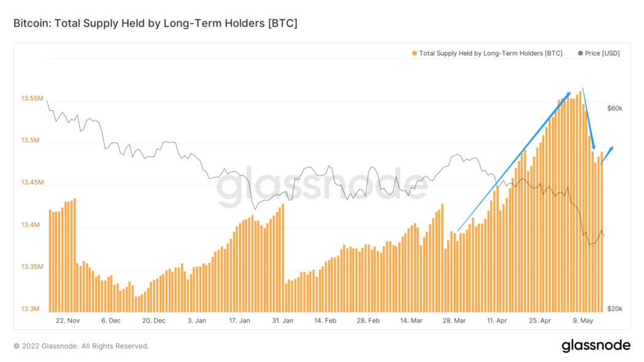Select the 14. Mar date label

pyautogui.click(x=410, y=320)
